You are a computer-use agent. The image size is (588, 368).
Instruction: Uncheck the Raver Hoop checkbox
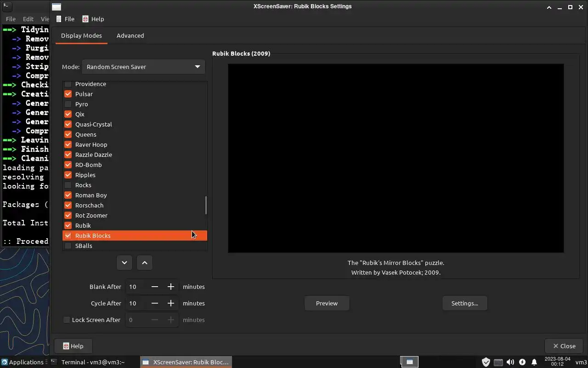pos(68,144)
